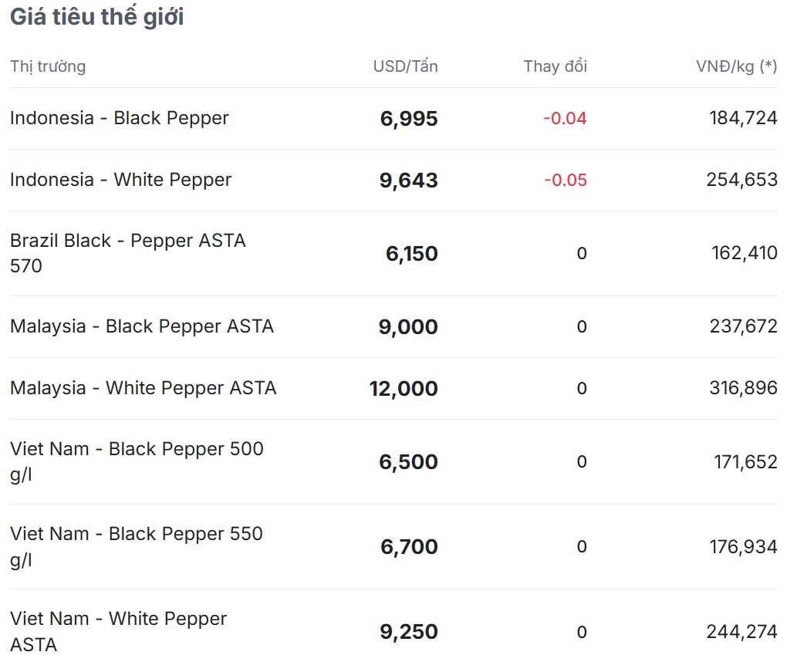Select the Brazil Black - Pepper ASTA 570 label

(127, 253)
